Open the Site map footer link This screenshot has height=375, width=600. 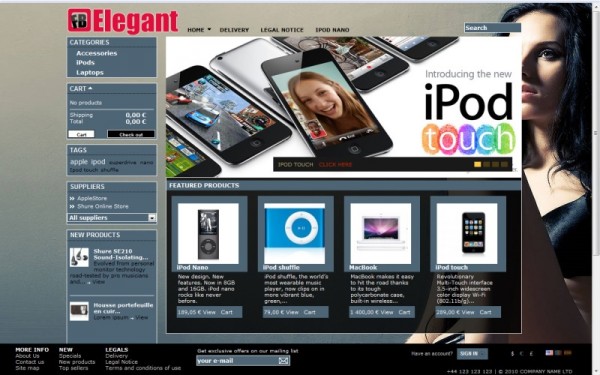(x=27, y=368)
